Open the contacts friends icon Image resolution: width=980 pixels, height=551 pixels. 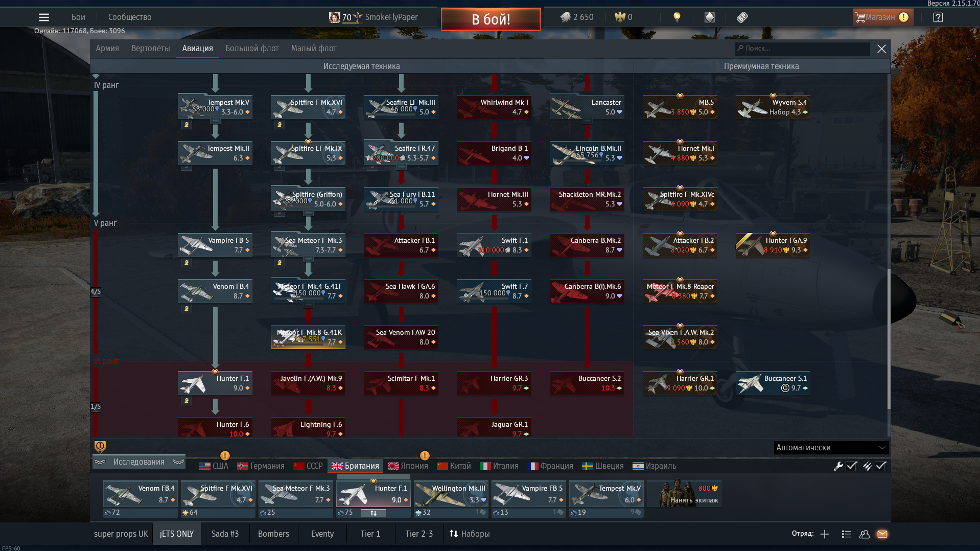pyautogui.click(x=865, y=534)
